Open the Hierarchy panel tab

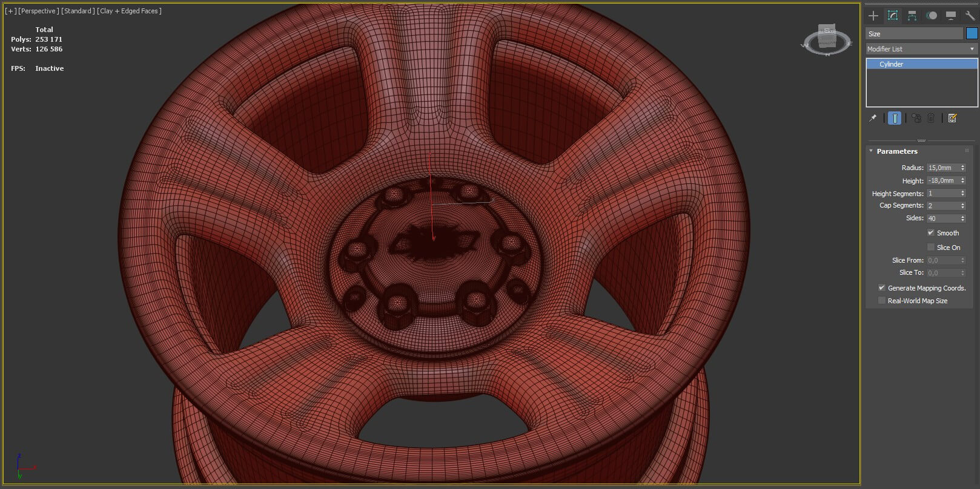point(912,16)
